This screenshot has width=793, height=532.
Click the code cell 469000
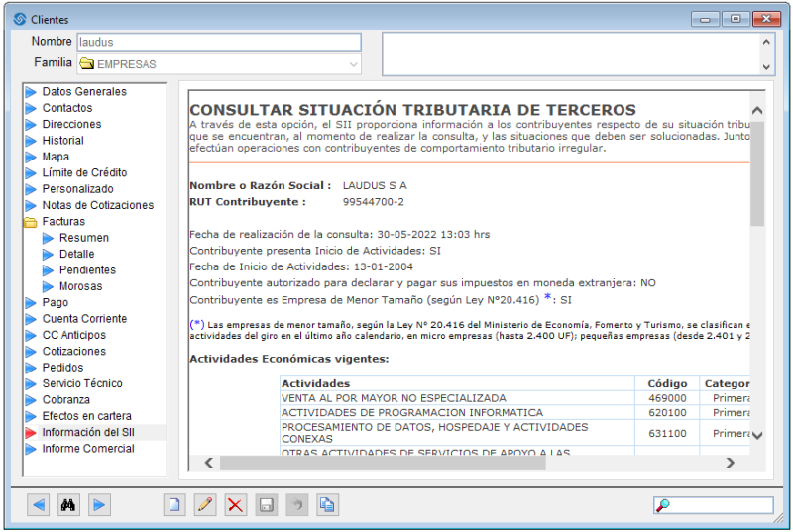(x=667, y=398)
